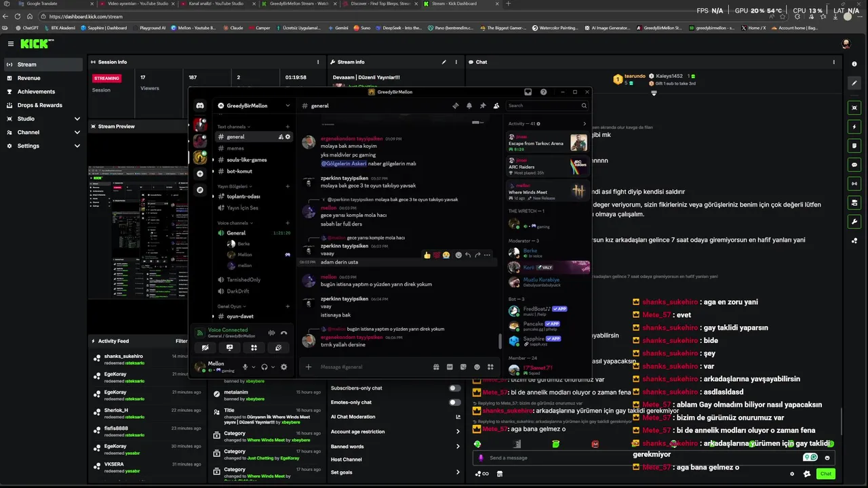Screen dimensions: 868x488
Task: Click the chat bubble icon in Kick right sidebar
Action: click(x=854, y=165)
